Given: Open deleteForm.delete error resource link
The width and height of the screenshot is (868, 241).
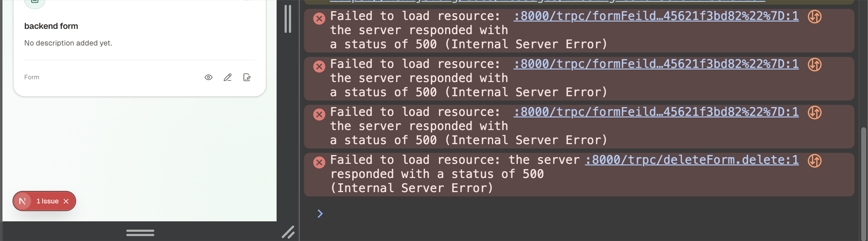Looking at the screenshot, I should click(691, 160).
